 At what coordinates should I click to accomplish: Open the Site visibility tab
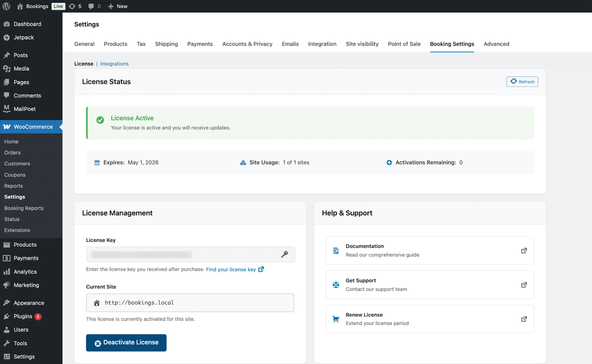[362, 44]
